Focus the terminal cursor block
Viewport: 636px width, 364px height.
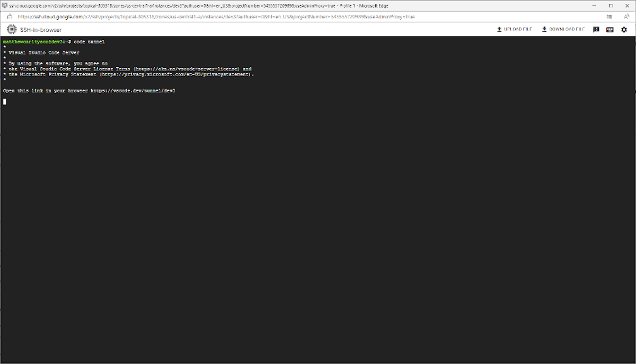coord(5,101)
